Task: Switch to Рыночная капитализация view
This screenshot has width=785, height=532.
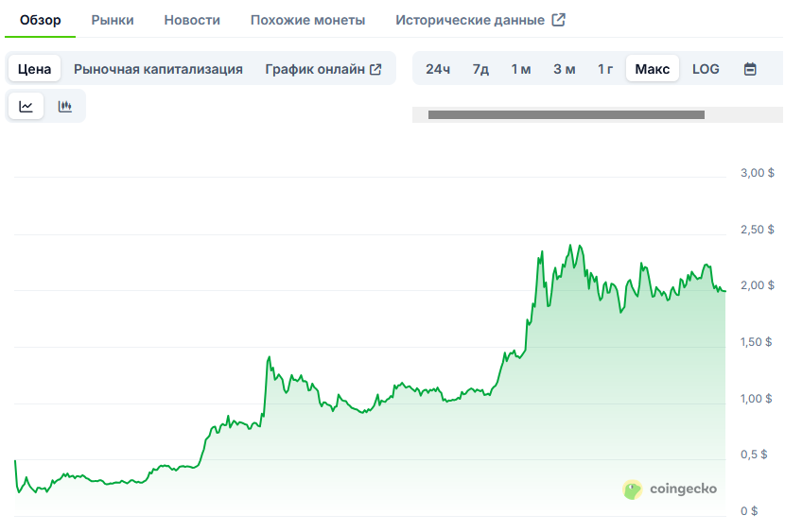Action: 158,69
